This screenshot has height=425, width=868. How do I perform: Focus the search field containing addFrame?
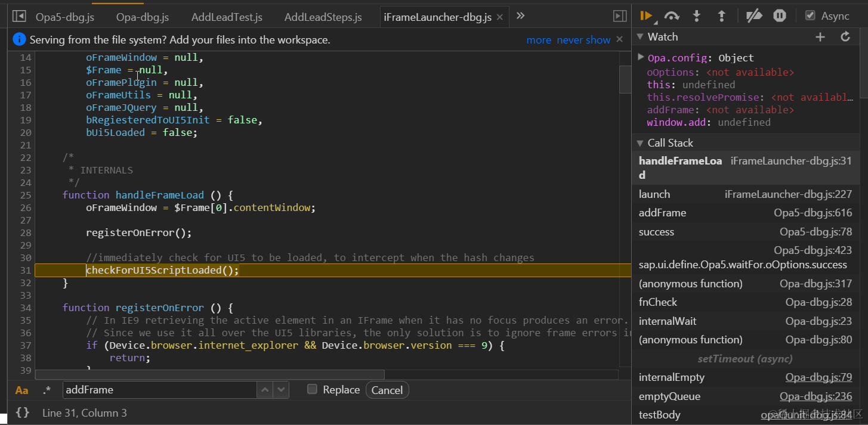(159, 390)
